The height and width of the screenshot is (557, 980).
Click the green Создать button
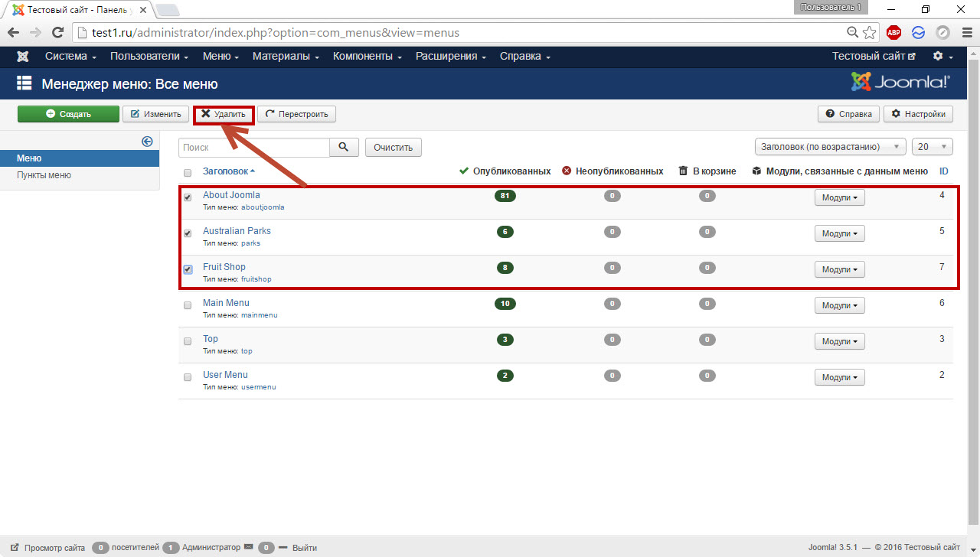[x=68, y=114]
